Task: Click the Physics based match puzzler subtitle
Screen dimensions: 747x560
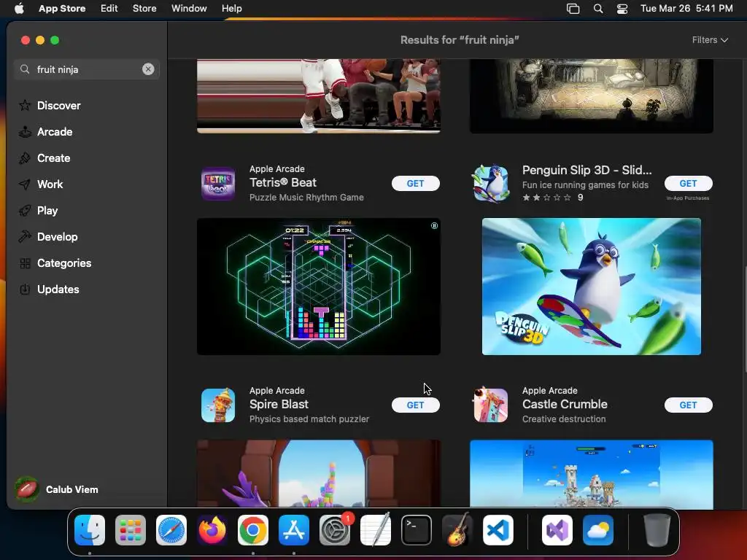Action: tap(309, 419)
